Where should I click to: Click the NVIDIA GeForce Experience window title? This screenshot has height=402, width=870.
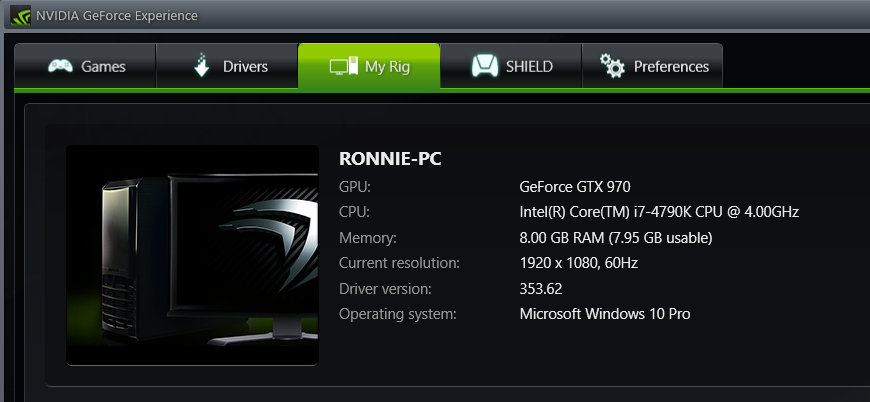(117, 16)
